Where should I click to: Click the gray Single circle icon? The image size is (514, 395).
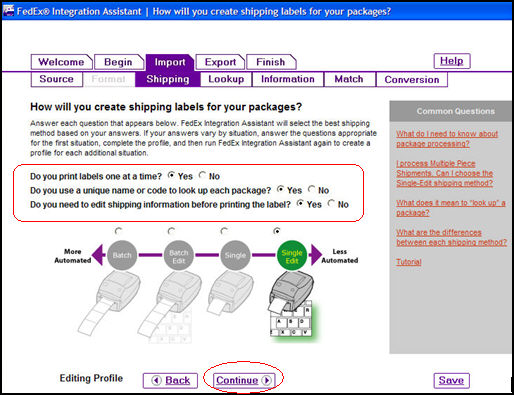pos(235,255)
